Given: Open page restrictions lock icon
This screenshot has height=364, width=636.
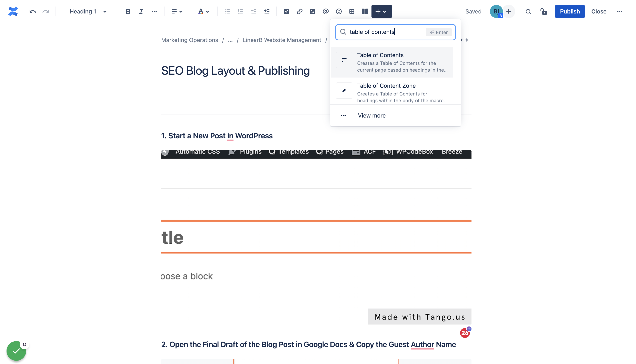Looking at the screenshot, I should click(544, 11).
